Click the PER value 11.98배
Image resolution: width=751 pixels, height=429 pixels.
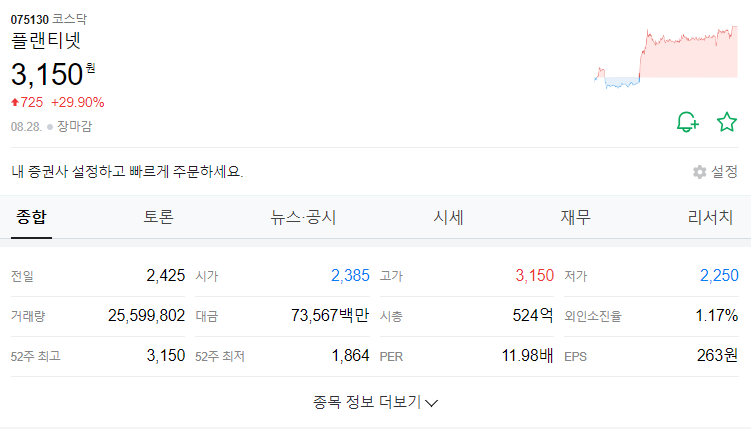pos(527,356)
